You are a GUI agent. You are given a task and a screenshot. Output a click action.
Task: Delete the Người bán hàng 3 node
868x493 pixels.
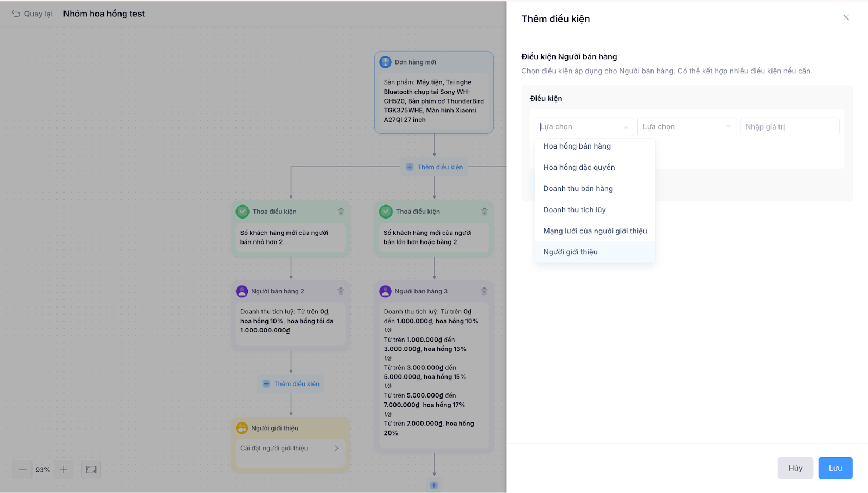pyautogui.click(x=484, y=291)
